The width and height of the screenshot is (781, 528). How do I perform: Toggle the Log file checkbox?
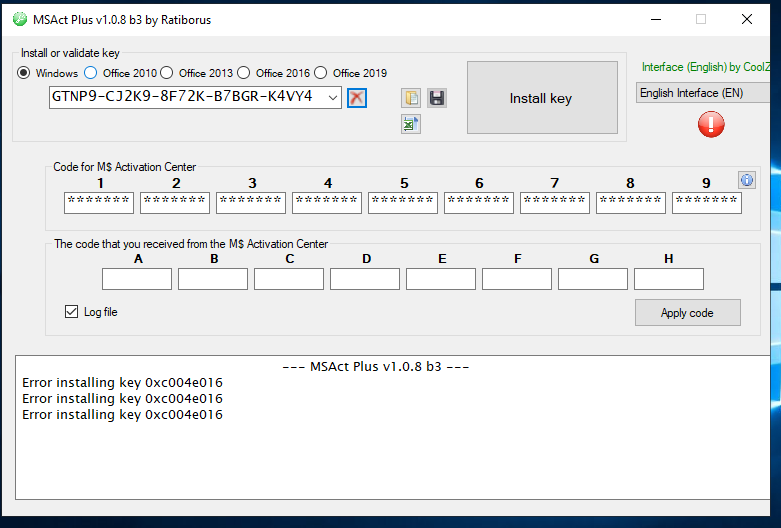pos(71,312)
